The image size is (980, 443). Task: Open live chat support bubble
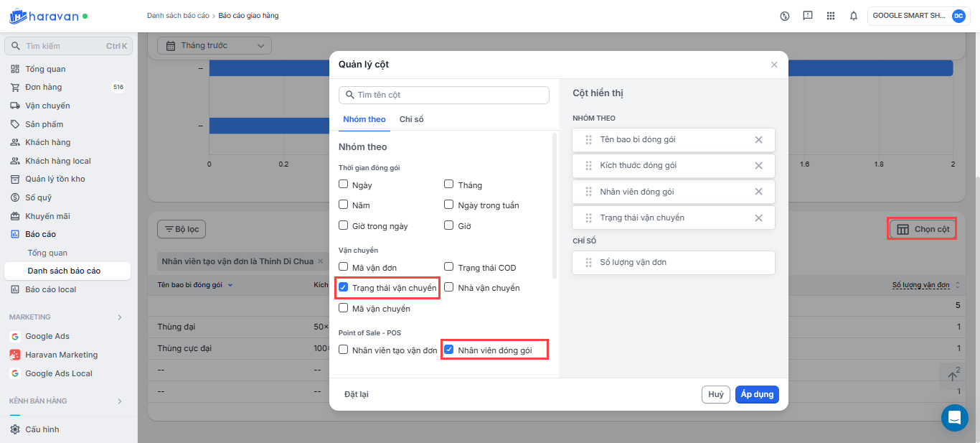[954, 417]
